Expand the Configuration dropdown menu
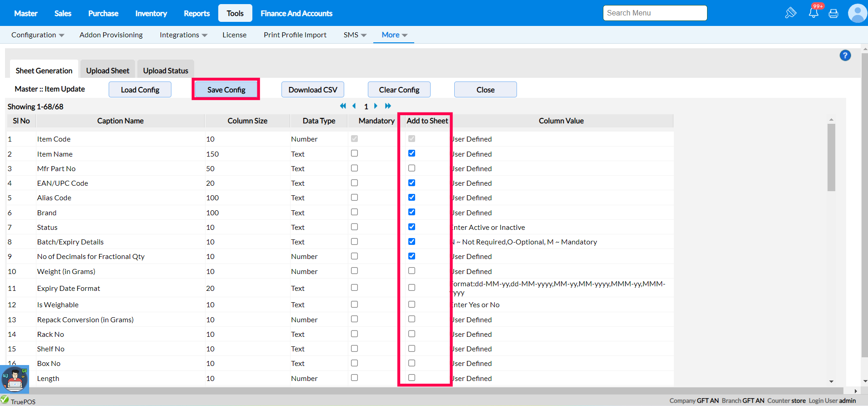This screenshot has height=406, width=868. click(38, 35)
